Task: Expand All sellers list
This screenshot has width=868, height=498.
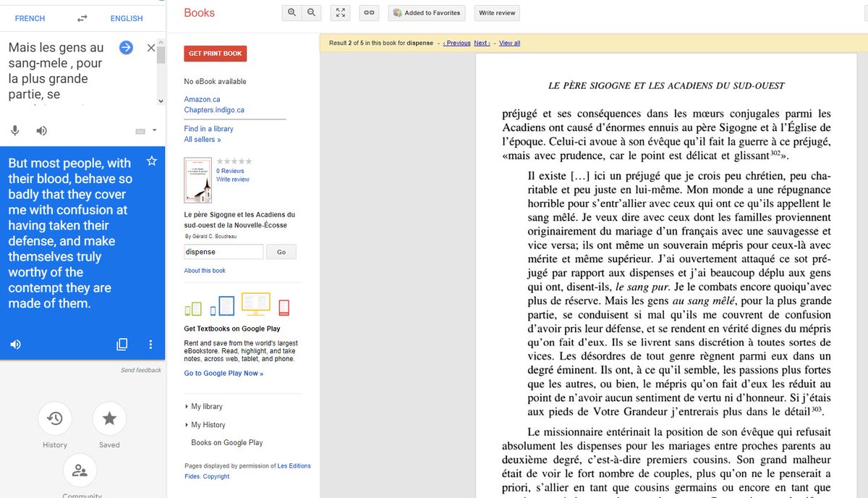Action: (203, 140)
